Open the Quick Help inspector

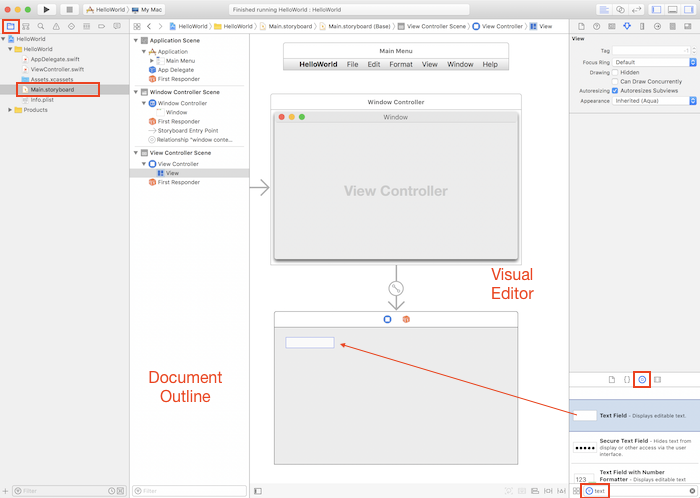[x=596, y=26]
